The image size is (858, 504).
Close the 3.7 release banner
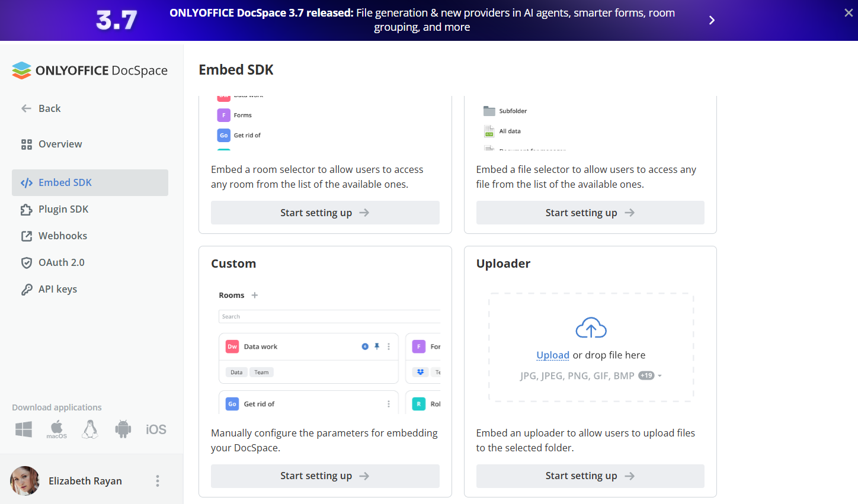[849, 13]
